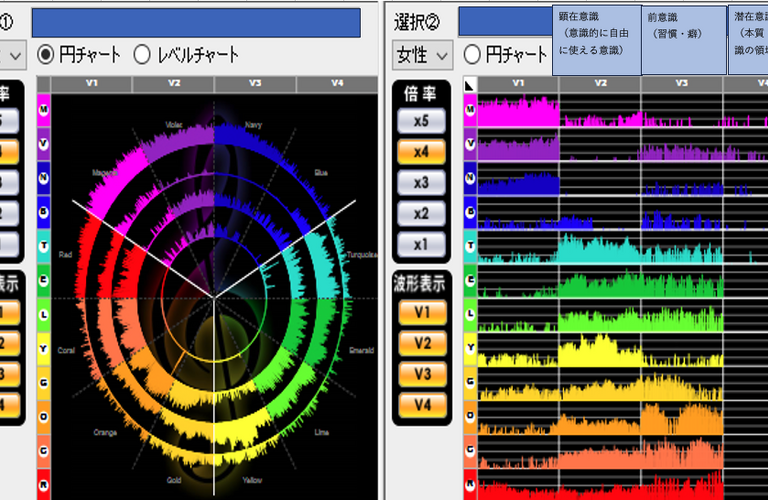Click the V2 column header in the 選択② chart
The width and height of the screenshot is (768, 500).
600,84
